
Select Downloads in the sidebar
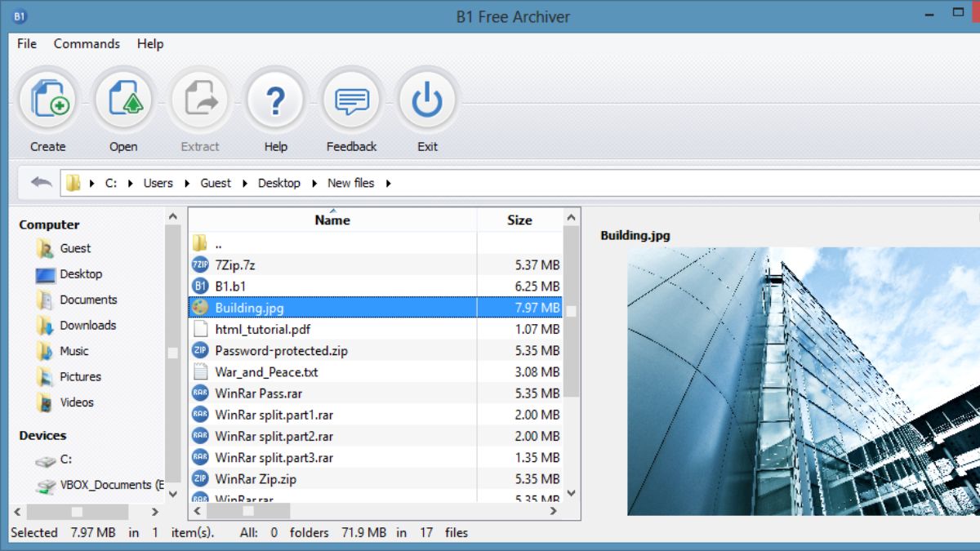[x=76, y=325]
